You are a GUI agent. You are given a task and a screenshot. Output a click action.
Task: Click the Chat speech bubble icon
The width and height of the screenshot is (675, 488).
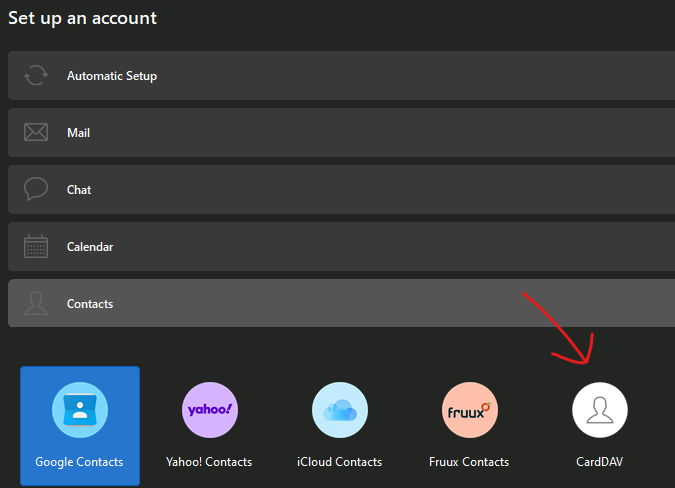36,189
